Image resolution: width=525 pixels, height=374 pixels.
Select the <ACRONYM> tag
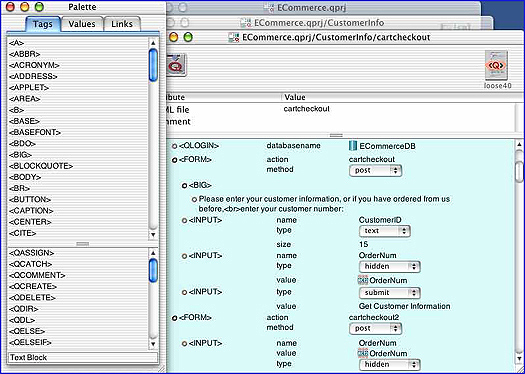tap(34, 65)
